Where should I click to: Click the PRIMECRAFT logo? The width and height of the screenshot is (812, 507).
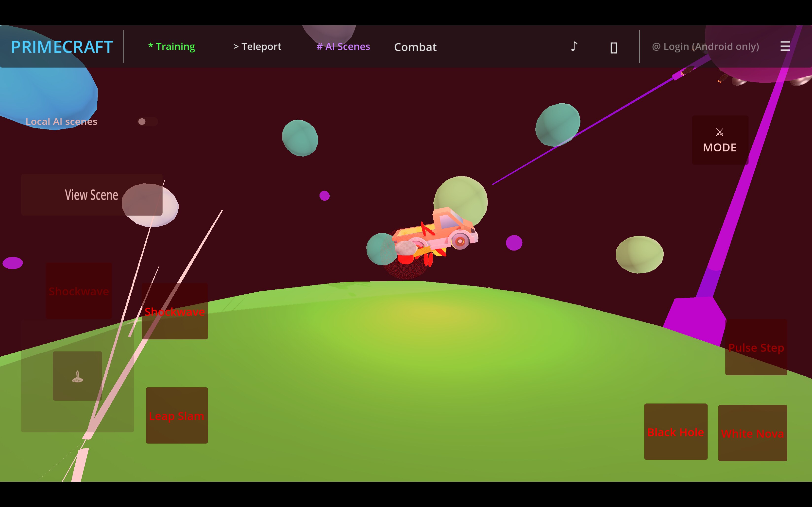pos(62,47)
